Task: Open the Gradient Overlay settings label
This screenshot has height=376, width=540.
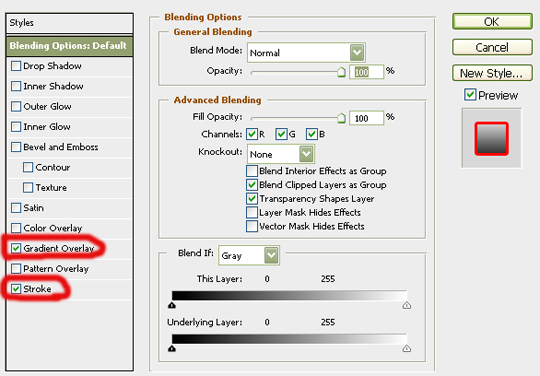Action: [x=59, y=248]
